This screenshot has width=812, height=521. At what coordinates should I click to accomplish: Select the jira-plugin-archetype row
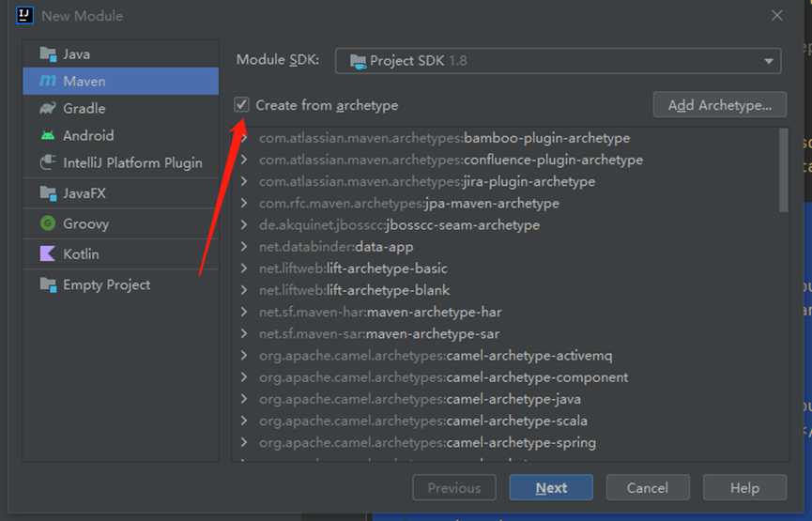point(505,181)
